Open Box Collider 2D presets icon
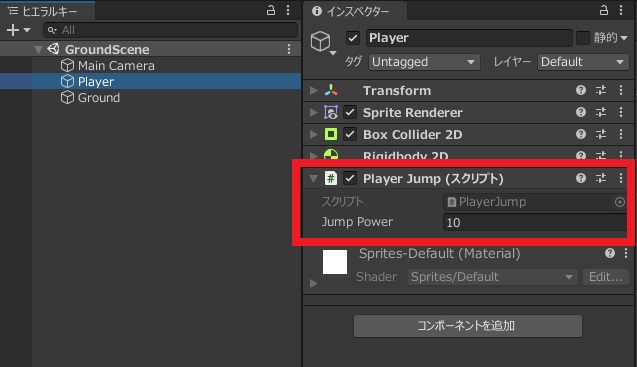The height and width of the screenshot is (367, 637). point(601,134)
